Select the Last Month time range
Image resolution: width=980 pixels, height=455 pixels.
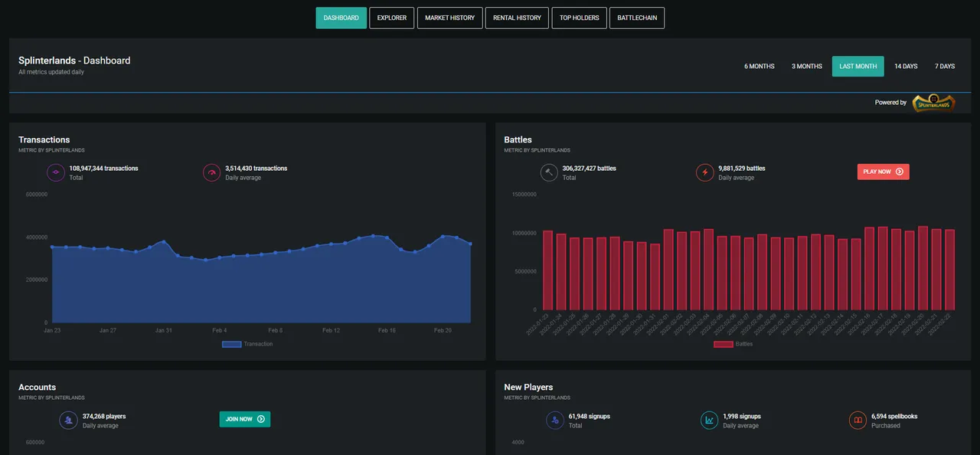tap(858, 67)
